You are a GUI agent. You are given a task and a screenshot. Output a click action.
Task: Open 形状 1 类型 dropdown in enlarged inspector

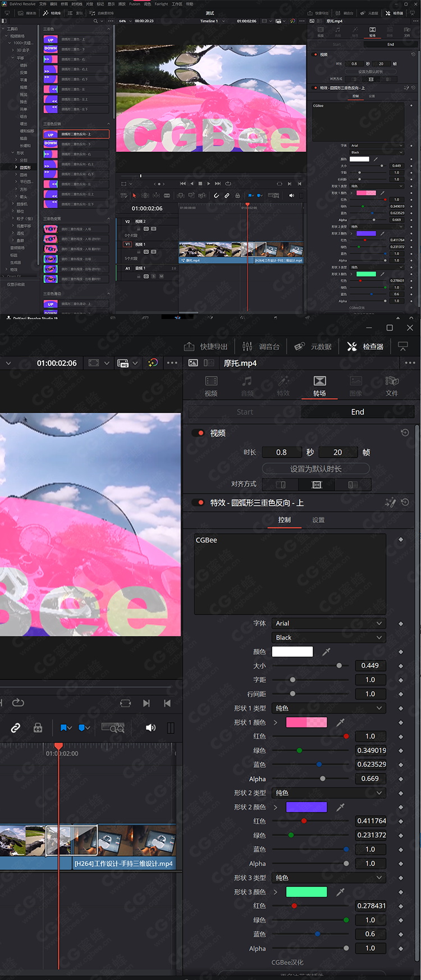329,708
